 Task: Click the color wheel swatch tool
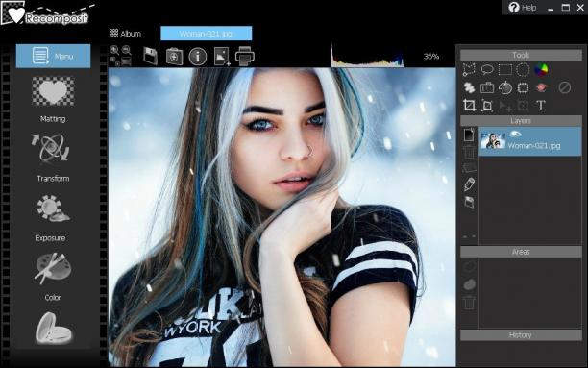click(x=541, y=69)
